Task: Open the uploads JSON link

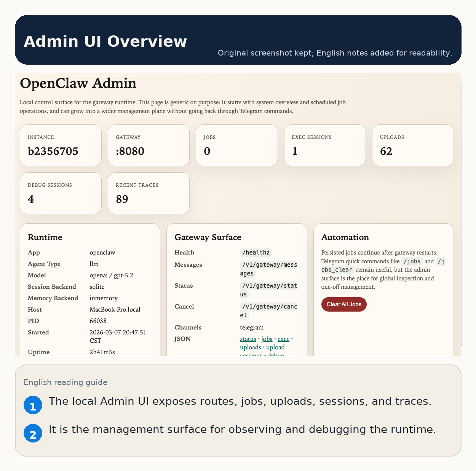Action: pyautogui.click(x=250, y=347)
